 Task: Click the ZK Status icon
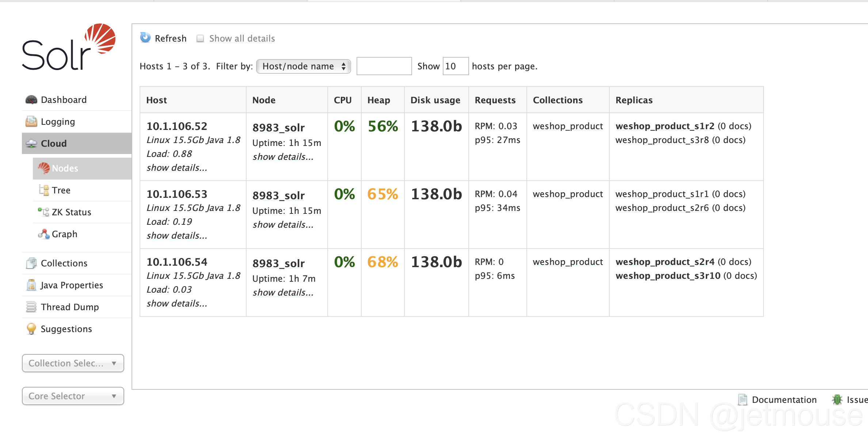tap(43, 212)
